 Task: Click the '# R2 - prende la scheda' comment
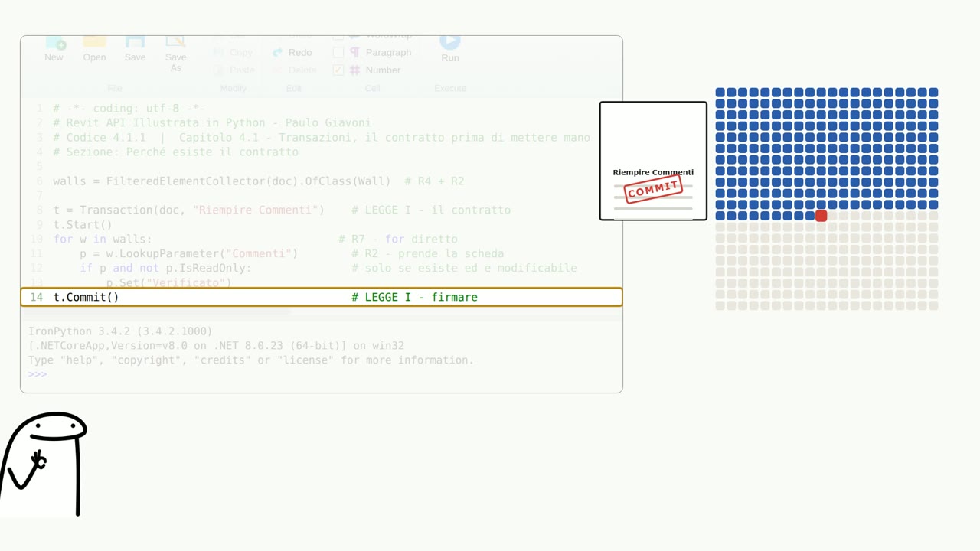click(428, 253)
